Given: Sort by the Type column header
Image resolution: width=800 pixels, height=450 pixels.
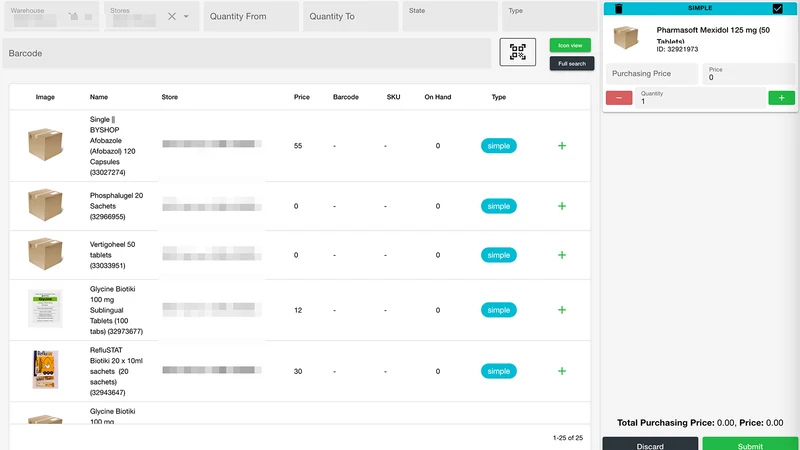Looking at the screenshot, I should pos(498,97).
